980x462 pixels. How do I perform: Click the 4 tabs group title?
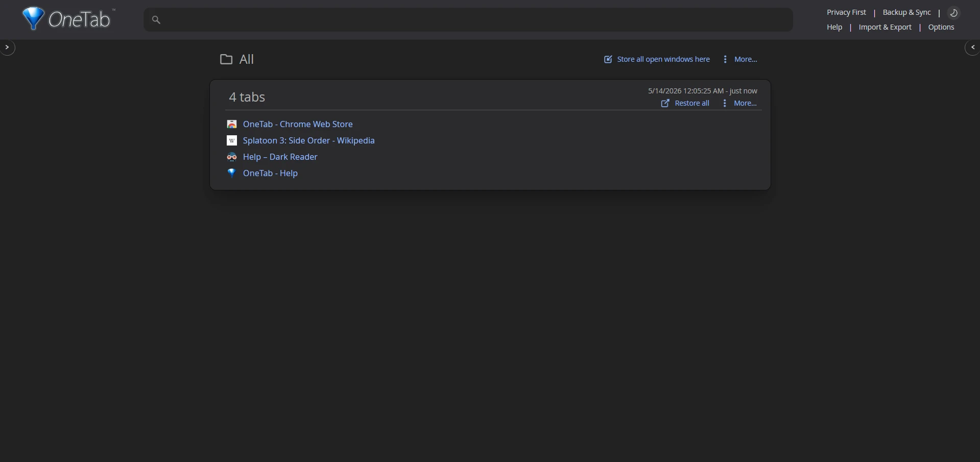pos(247,97)
